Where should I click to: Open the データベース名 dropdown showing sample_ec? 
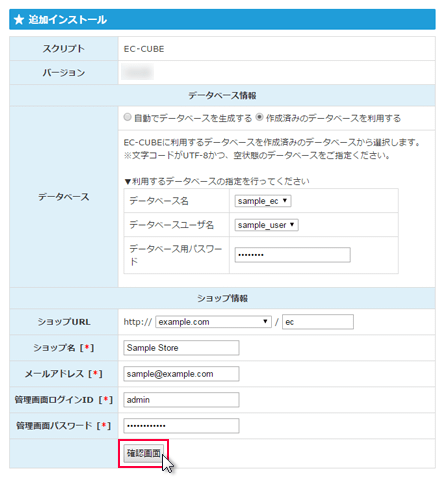(x=263, y=201)
